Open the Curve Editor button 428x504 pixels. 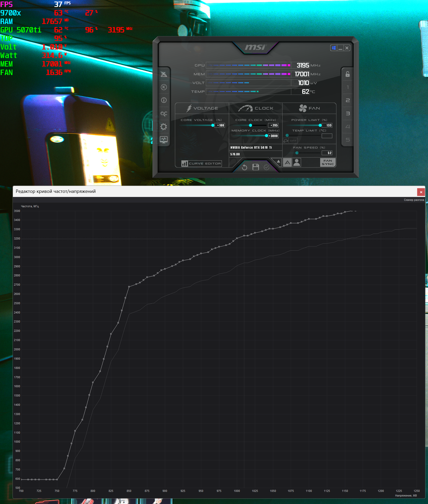tap(201, 163)
